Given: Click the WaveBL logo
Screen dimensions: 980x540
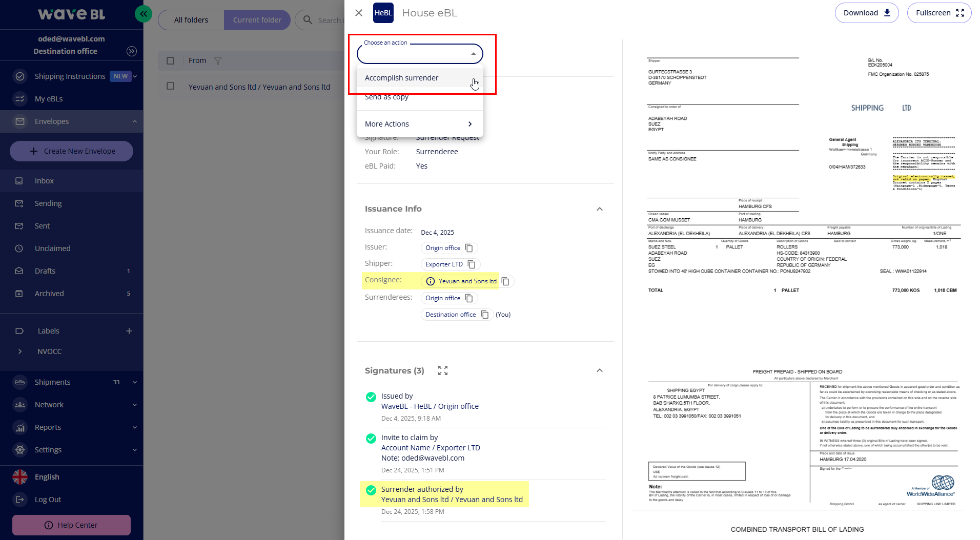Looking at the screenshot, I should [x=71, y=14].
